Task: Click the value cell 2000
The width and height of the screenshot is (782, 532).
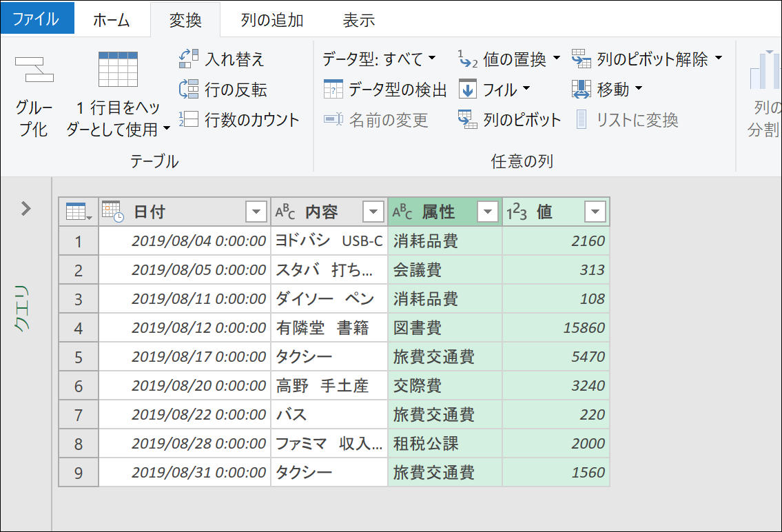Action: point(556,443)
